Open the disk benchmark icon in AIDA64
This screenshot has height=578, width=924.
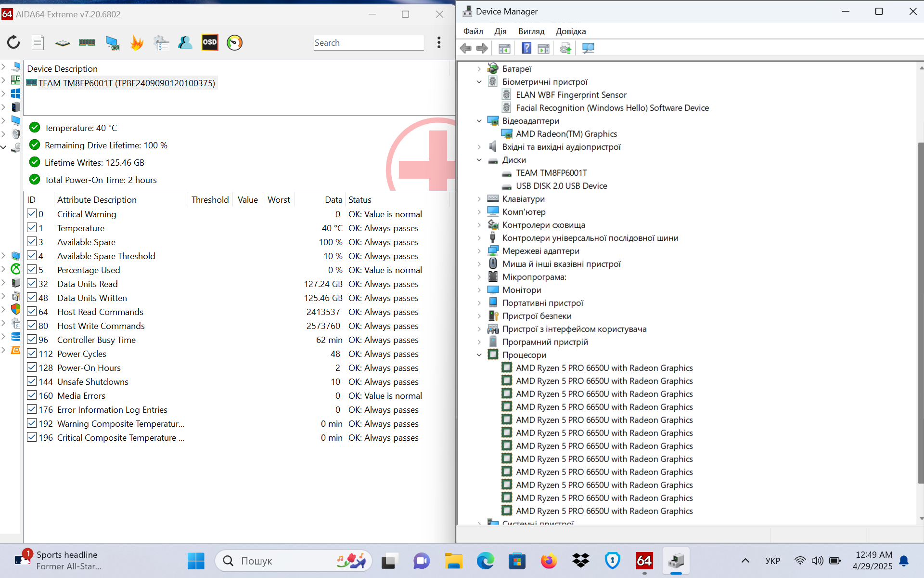click(63, 43)
